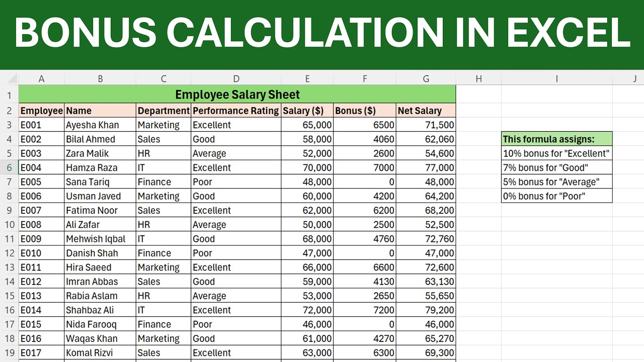The image size is (644, 362).
Task: Click the '10% bonus for Excellent' cell
Action: [x=557, y=153]
